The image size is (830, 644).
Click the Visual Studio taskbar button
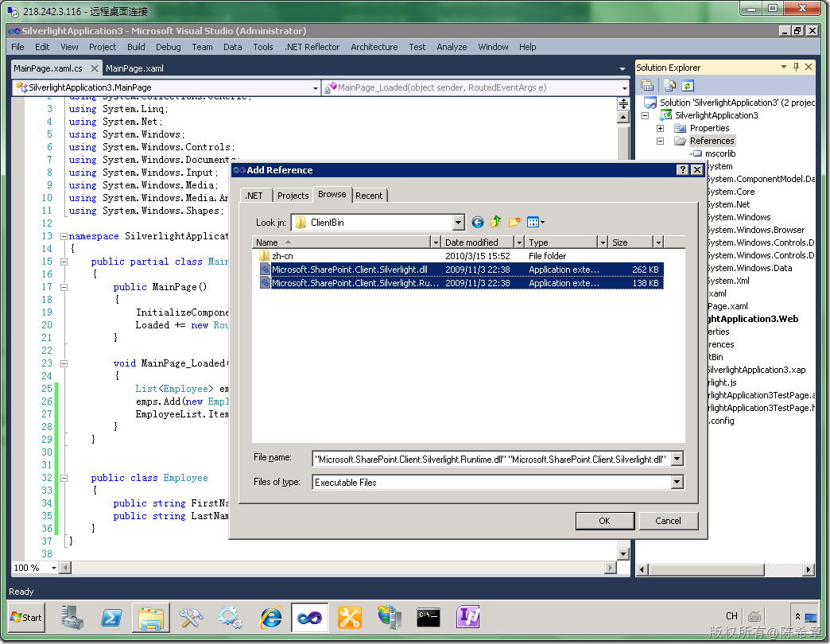coord(310,617)
